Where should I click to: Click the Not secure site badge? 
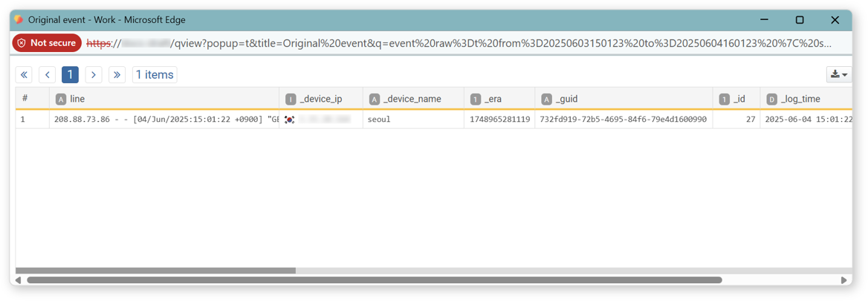pos(47,43)
